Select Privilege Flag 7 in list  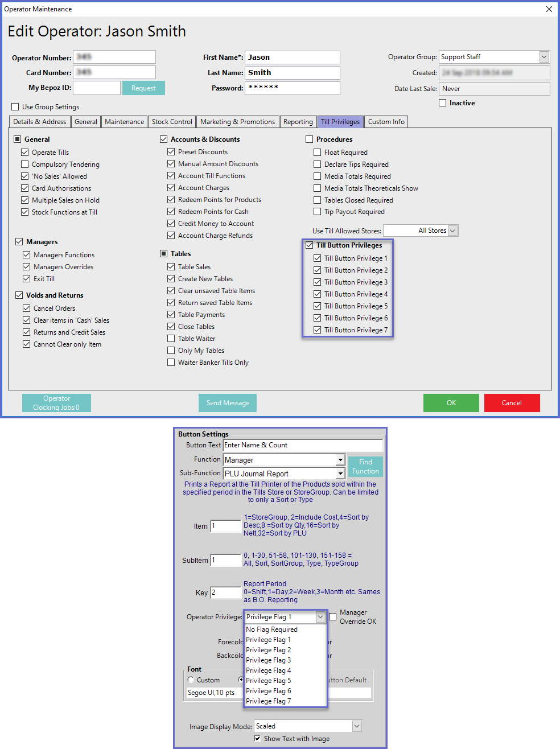286,701
